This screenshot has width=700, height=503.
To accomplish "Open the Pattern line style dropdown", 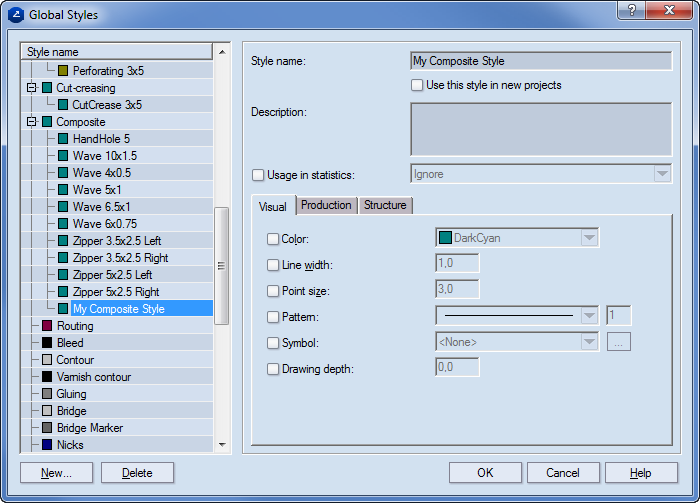I will (589, 316).
